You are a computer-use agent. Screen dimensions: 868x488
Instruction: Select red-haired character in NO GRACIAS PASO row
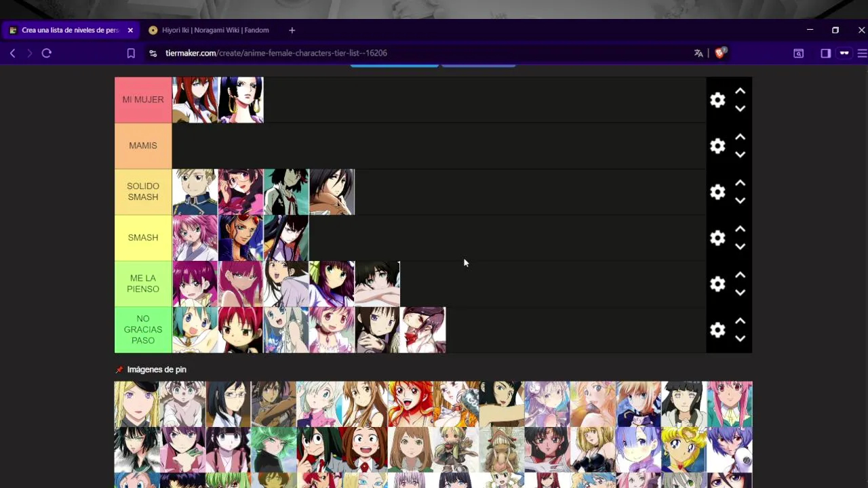coord(241,330)
